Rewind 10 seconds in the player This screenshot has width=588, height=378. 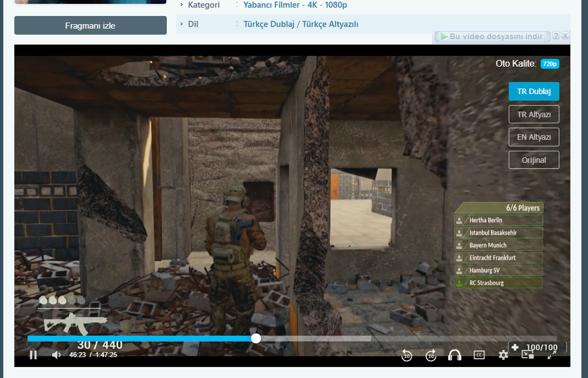tap(406, 355)
